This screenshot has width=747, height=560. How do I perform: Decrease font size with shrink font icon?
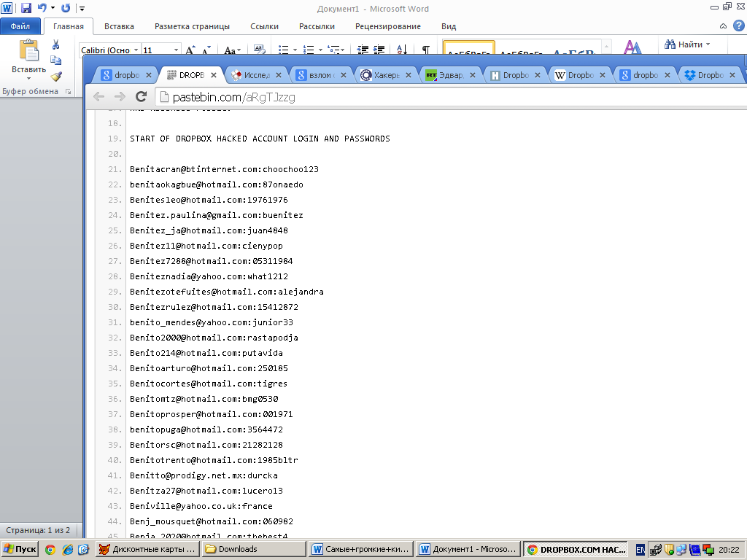point(206,50)
